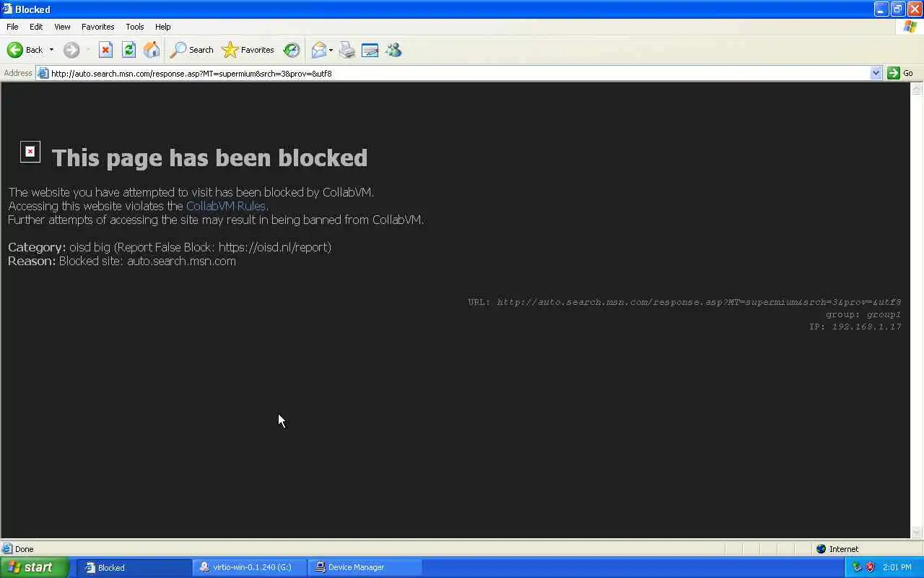Click the Forward navigation arrow
Image resolution: width=924 pixels, height=578 pixels.
pos(71,50)
